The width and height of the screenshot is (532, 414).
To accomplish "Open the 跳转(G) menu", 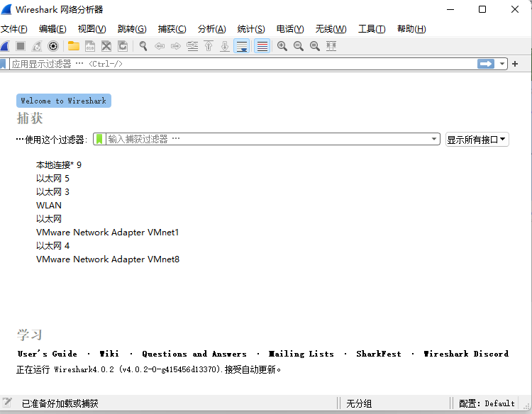I will click(132, 29).
